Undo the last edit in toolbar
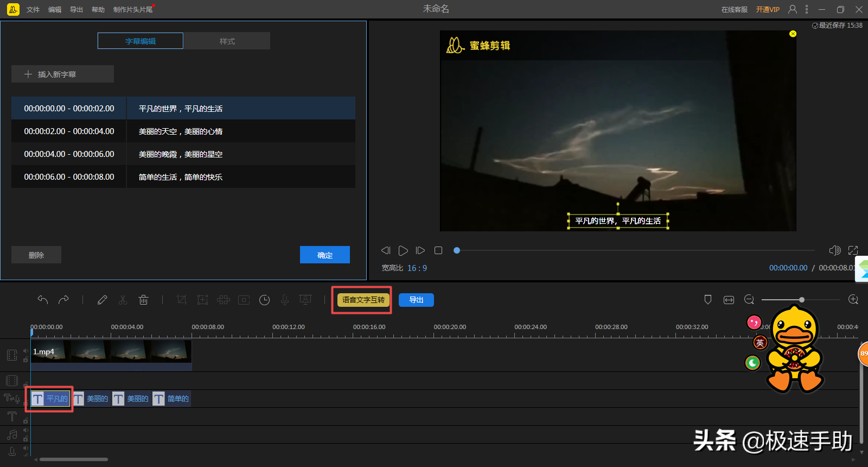 [43, 300]
